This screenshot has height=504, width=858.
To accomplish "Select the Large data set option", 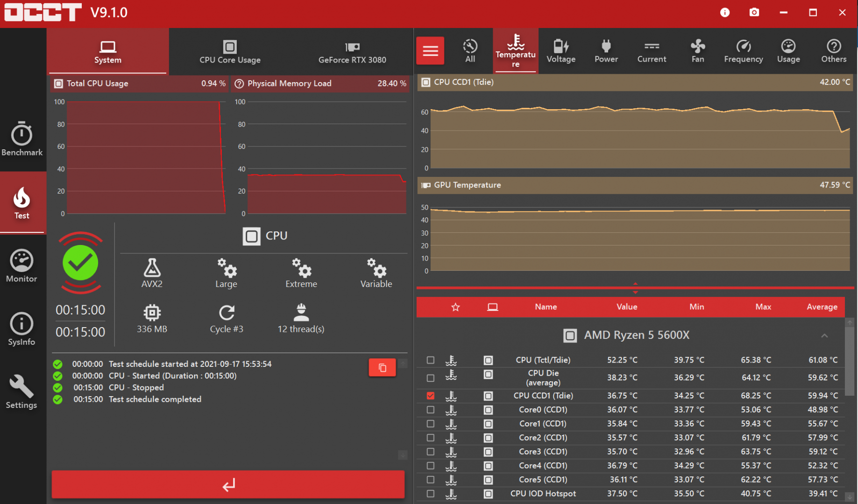I will (x=227, y=273).
